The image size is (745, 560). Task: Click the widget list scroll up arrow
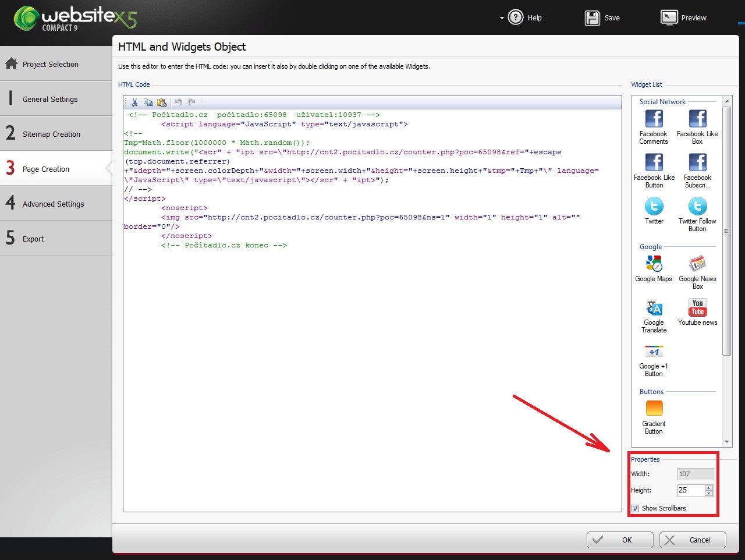point(726,101)
